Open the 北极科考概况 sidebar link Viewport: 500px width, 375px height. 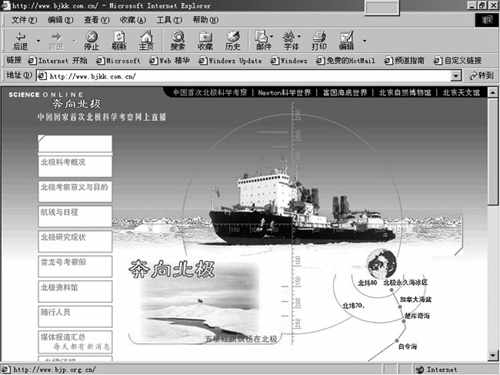pyautogui.click(x=63, y=162)
